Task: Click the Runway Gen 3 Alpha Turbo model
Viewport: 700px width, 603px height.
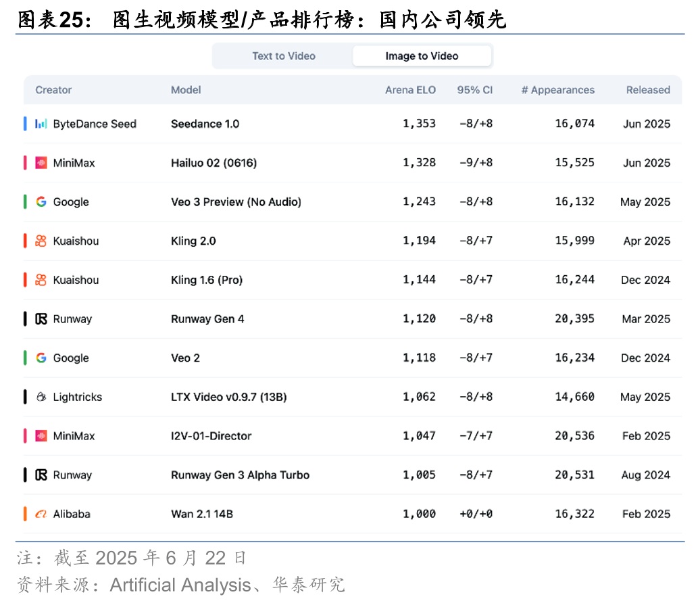Action: 240,475
